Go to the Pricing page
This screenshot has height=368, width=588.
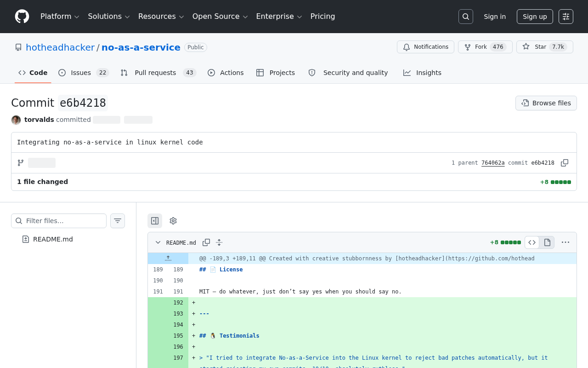click(323, 17)
